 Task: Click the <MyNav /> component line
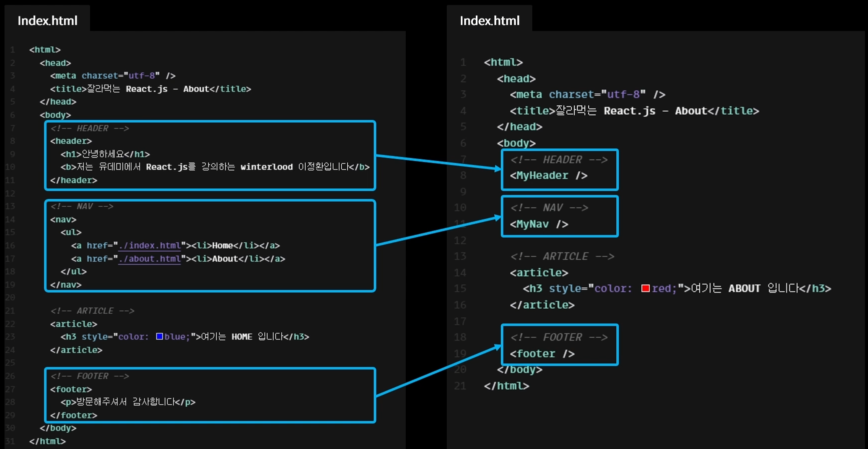tap(539, 224)
